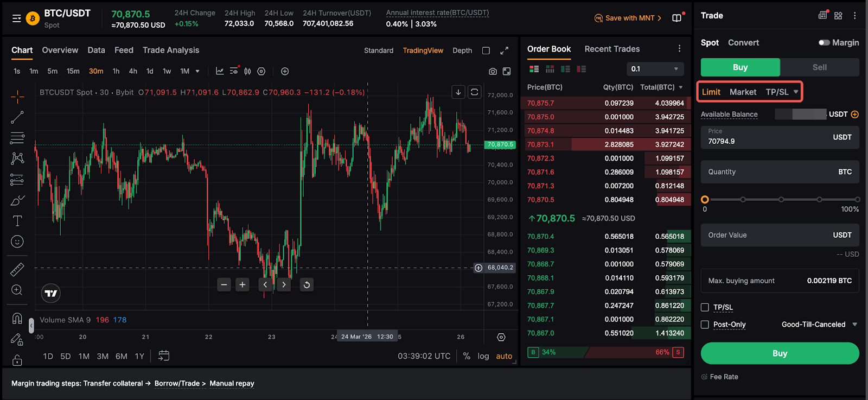The width and height of the screenshot is (868, 400).
Task: Expand chart to fullscreen
Action: pos(504,50)
